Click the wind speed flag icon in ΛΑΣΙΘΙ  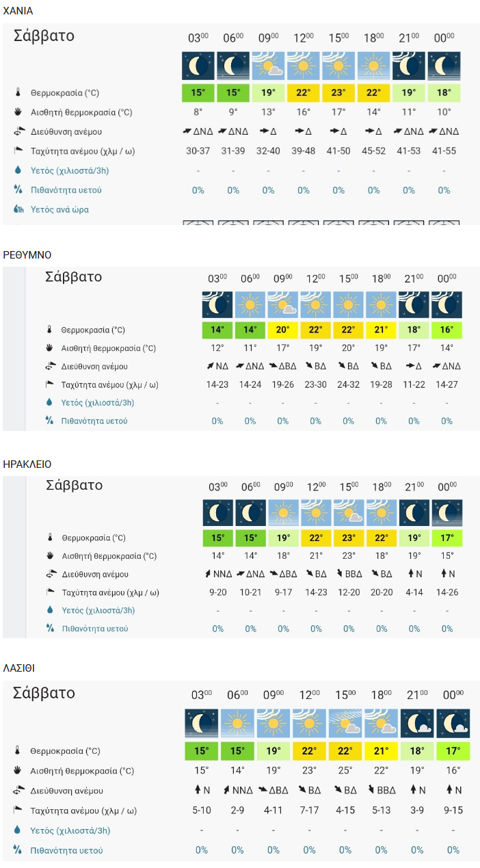[18, 811]
